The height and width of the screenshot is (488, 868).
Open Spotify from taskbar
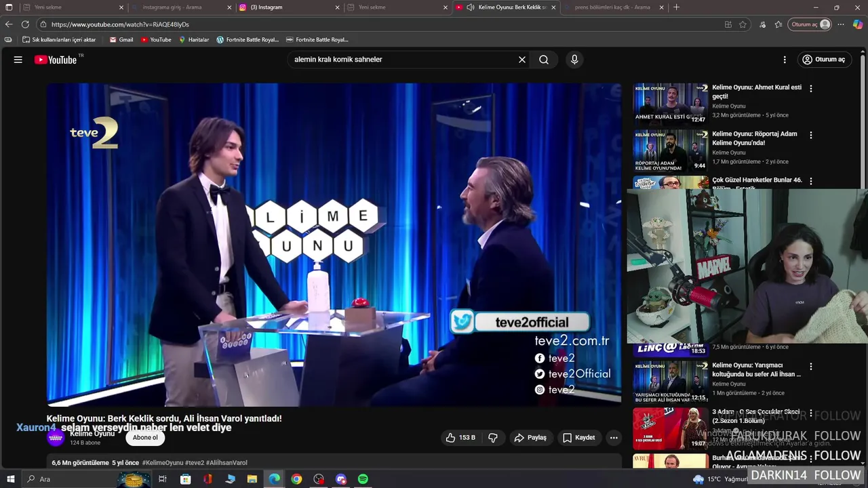[x=363, y=479]
